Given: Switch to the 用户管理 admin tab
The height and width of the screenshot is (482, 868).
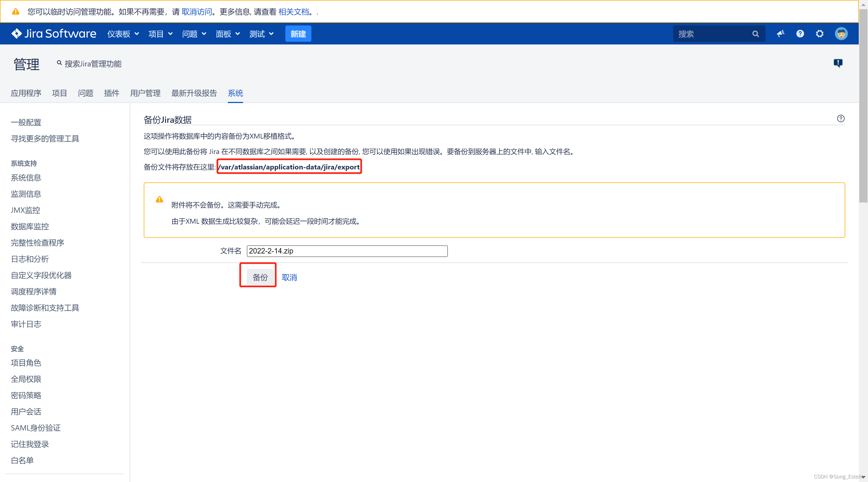Looking at the screenshot, I should (145, 93).
